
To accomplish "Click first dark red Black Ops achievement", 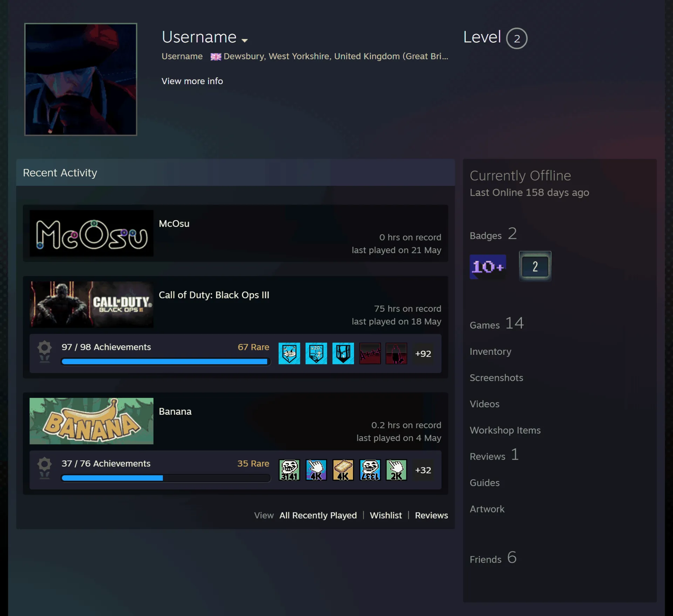I will point(370,353).
